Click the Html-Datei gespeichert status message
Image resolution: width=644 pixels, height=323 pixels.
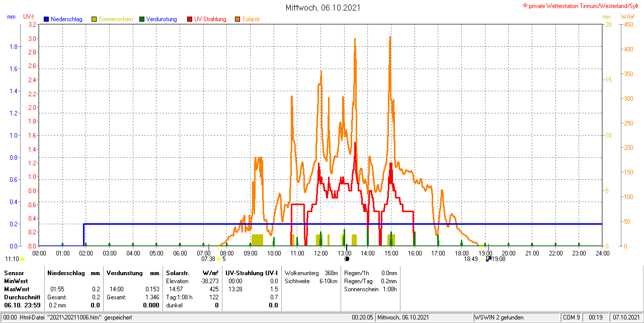68,317
